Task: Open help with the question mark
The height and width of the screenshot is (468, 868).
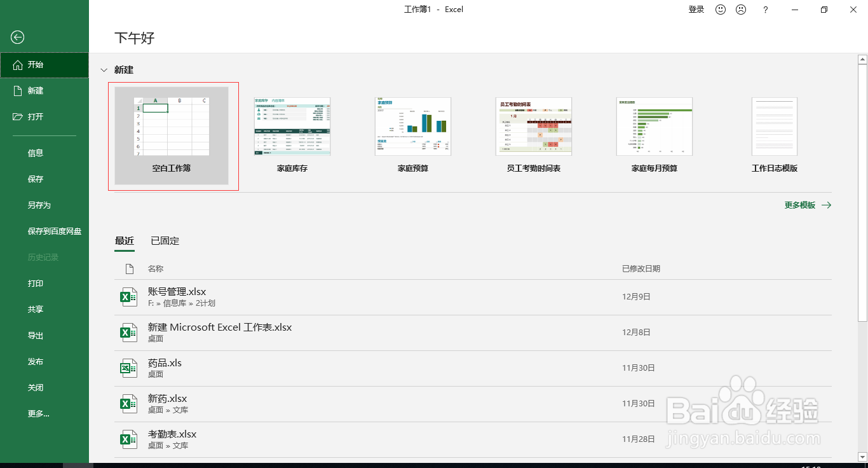Action: click(766, 10)
